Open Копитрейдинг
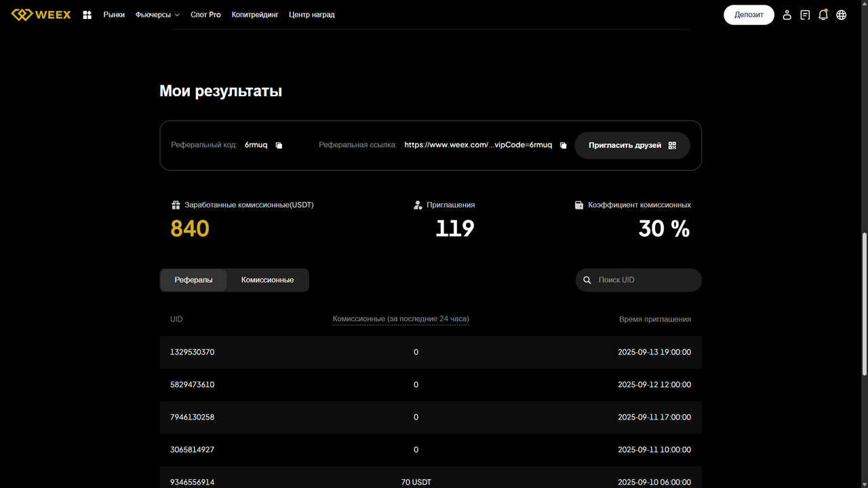Image resolution: width=868 pixels, height=488 pixels. [255, 15]
